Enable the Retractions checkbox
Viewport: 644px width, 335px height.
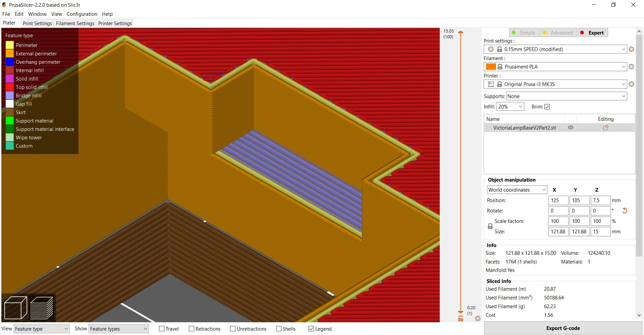point(192,329)
